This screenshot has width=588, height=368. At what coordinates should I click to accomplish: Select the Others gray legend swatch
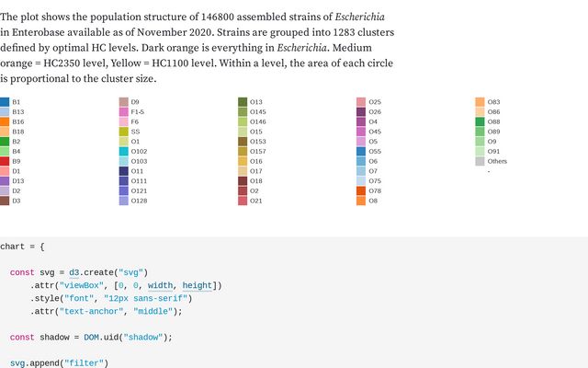pyautogui.click(x=480, y=161)
